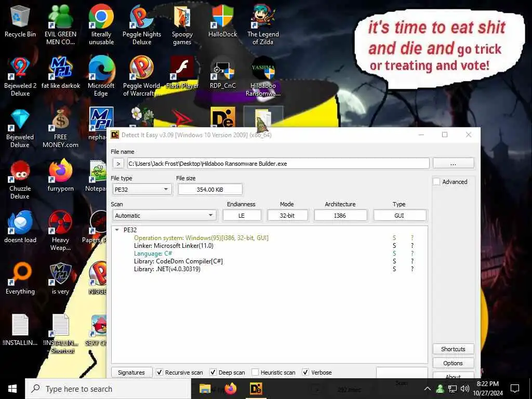The image size is (532, 399).
Task: Open FREE MONEY.com money bag shortcut
Action: pos(60,128)
